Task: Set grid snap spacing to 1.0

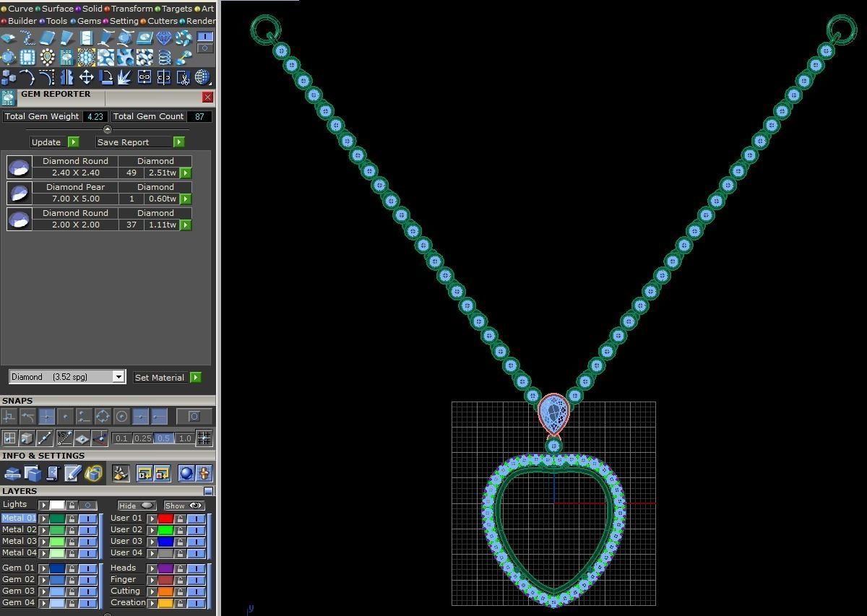Action: click(185, 438)
